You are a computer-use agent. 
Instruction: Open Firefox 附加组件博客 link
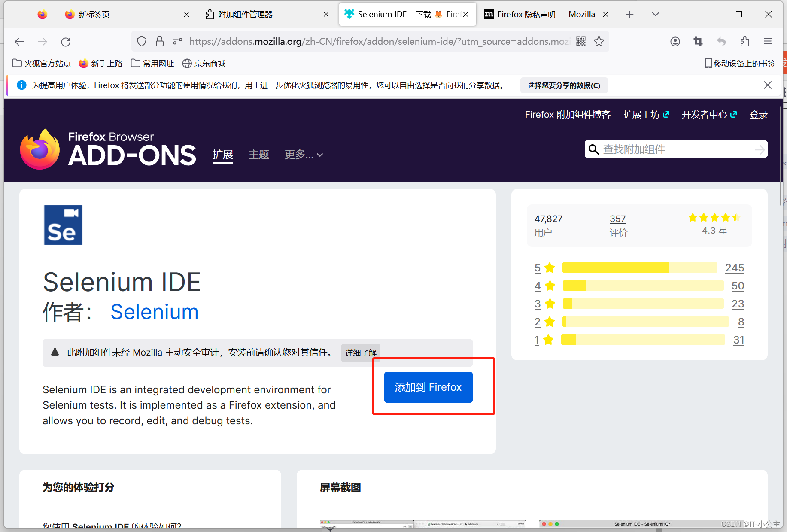coord(568,115)
